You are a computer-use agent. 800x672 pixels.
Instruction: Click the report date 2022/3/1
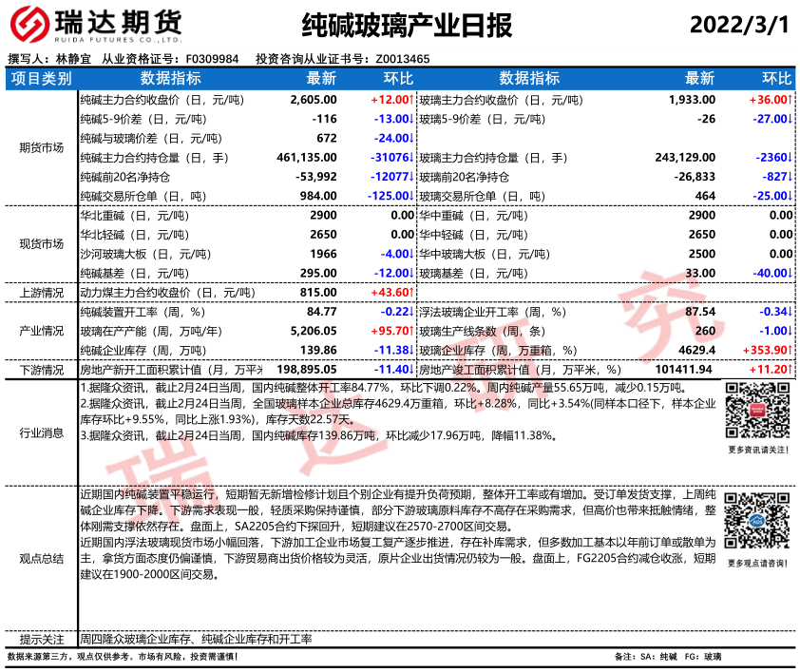click(x=739, y=24)
